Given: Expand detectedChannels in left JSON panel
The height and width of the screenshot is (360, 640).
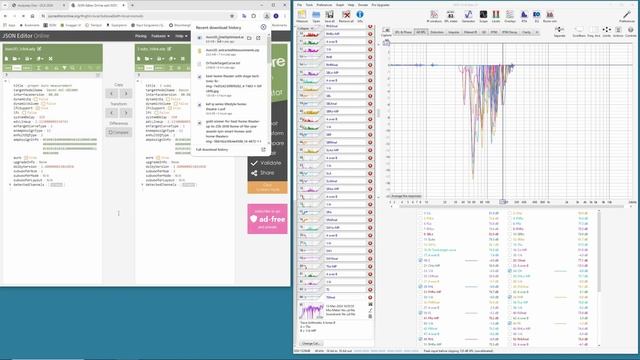Looking at the screenshot, I should [10, 185].
